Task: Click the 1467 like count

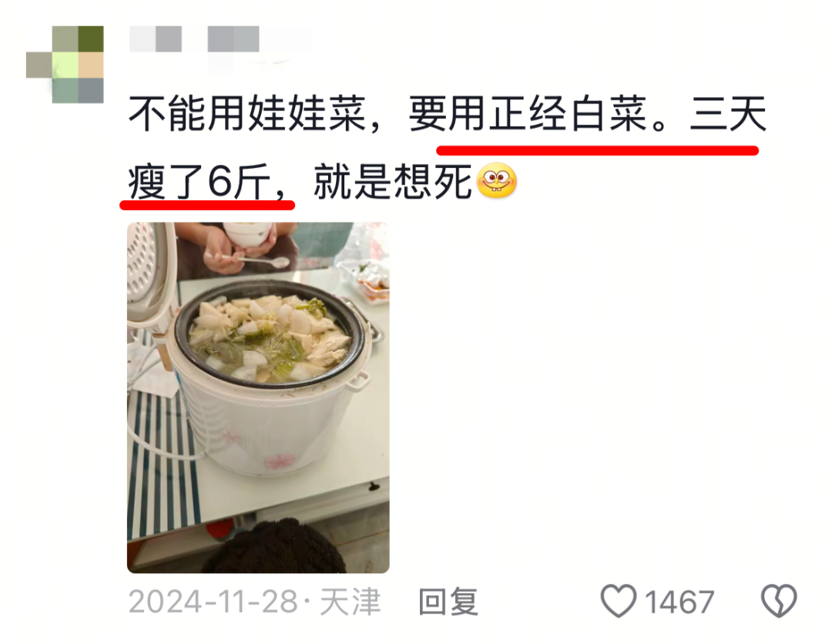Action: click(679, 602)
